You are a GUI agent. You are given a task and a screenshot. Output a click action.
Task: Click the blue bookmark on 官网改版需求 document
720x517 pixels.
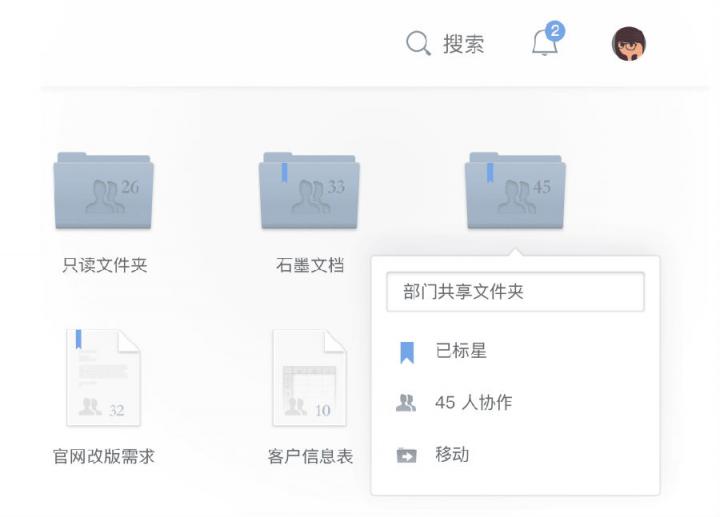(x=79, y=339)
